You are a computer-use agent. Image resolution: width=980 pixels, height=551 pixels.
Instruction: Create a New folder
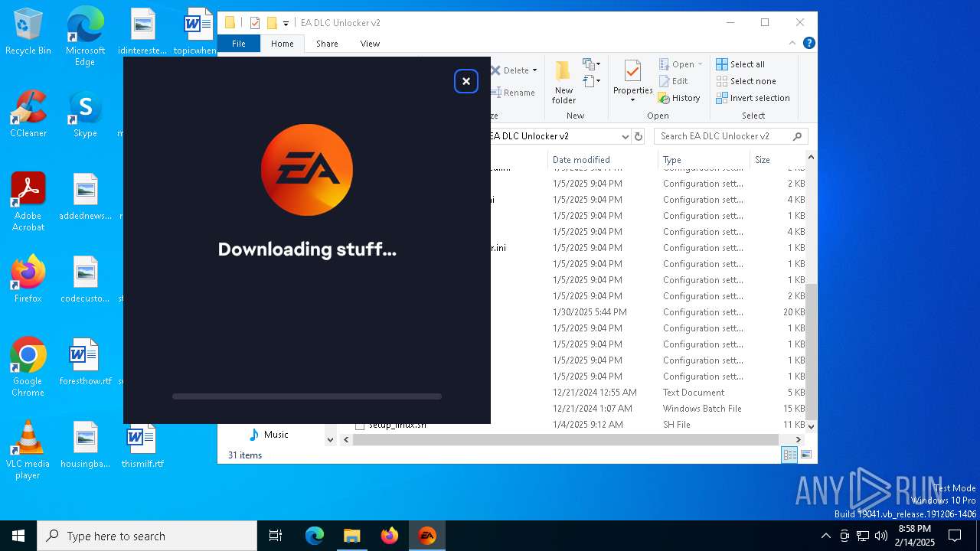(563, 83)
